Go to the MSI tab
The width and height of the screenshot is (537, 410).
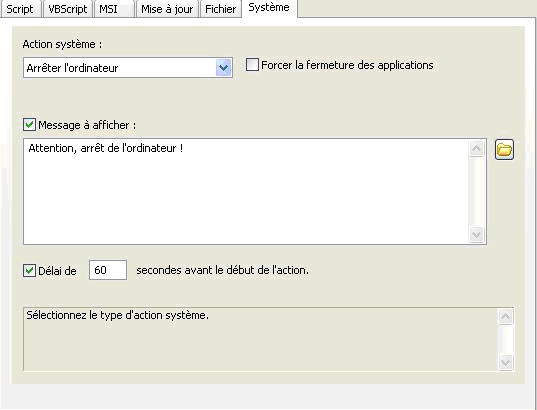click(114, 9)
